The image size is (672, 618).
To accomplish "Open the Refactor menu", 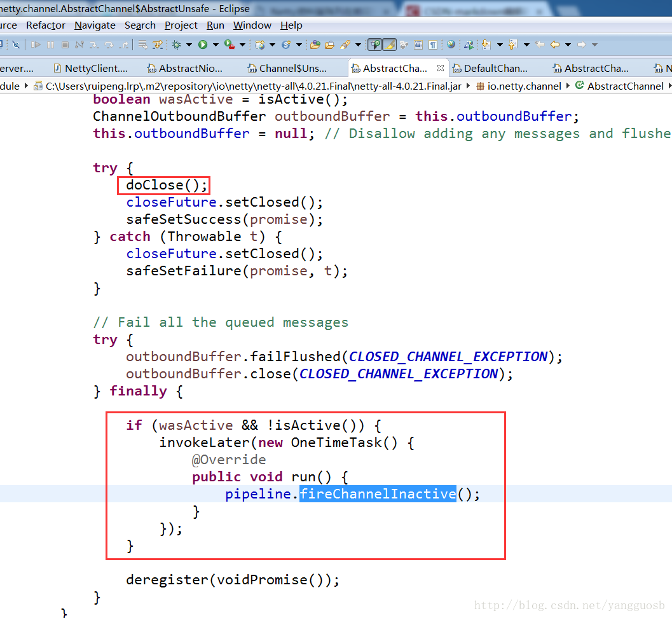I will click(x=45, y=25).
